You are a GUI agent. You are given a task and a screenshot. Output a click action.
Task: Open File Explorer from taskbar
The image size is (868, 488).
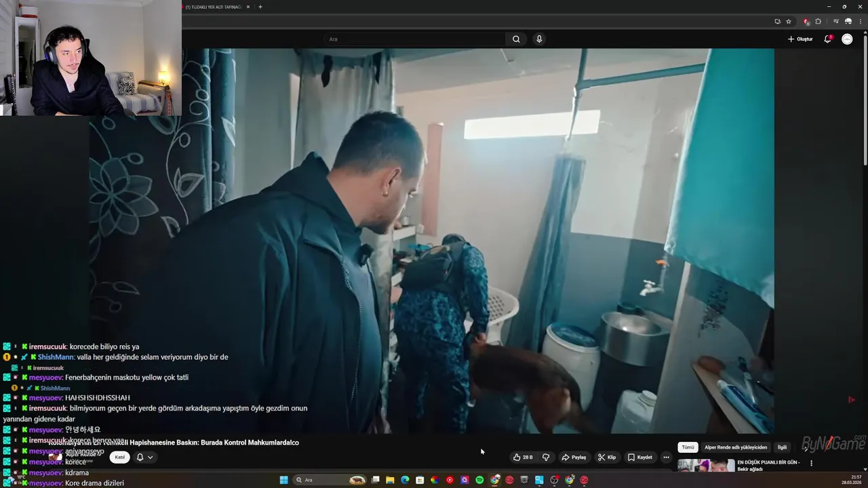tap(390, 480)
